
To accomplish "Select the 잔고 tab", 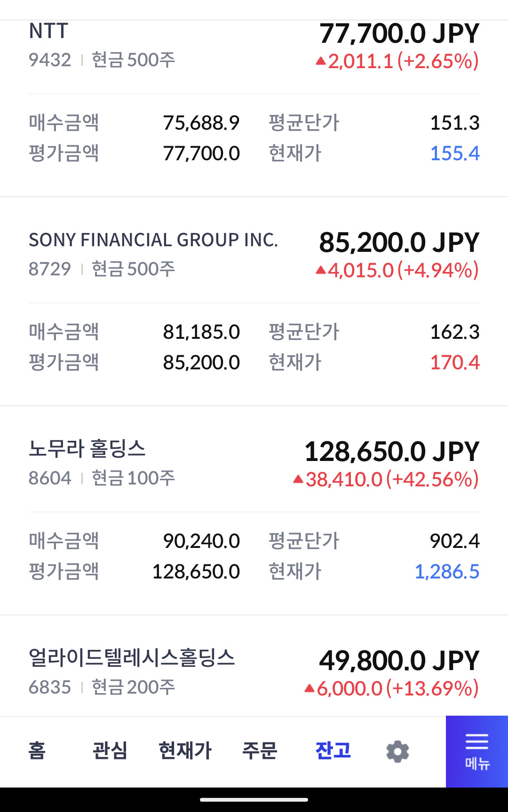I will pos(333,750).
